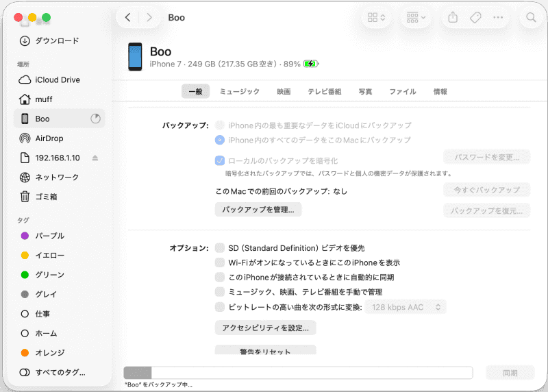Open Finder search with the magnifier
The image size is (548, 392).
tap(531, 18)
